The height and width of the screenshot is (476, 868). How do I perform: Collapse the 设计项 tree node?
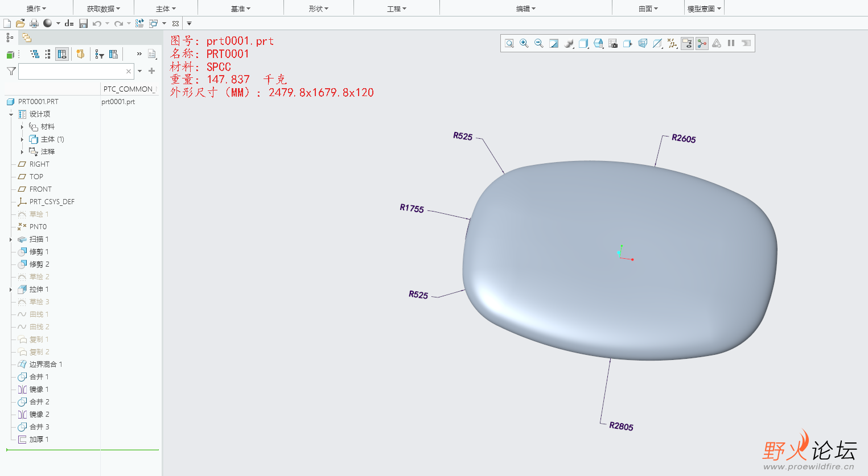pos(11,114)
